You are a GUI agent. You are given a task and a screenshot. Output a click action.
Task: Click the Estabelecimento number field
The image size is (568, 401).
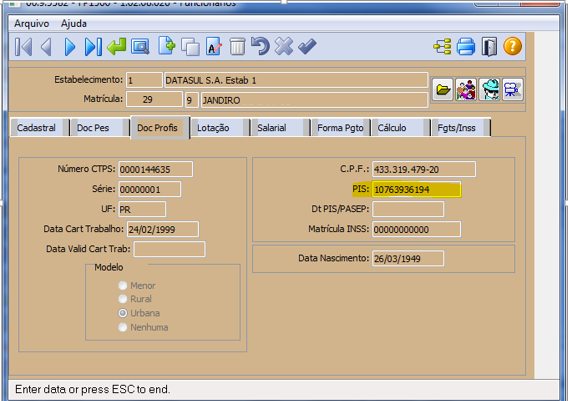point(144,80)
